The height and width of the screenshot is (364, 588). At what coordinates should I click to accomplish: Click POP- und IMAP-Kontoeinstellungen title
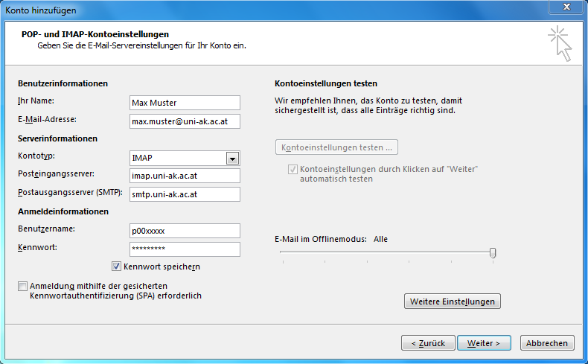tap(95, 34)
